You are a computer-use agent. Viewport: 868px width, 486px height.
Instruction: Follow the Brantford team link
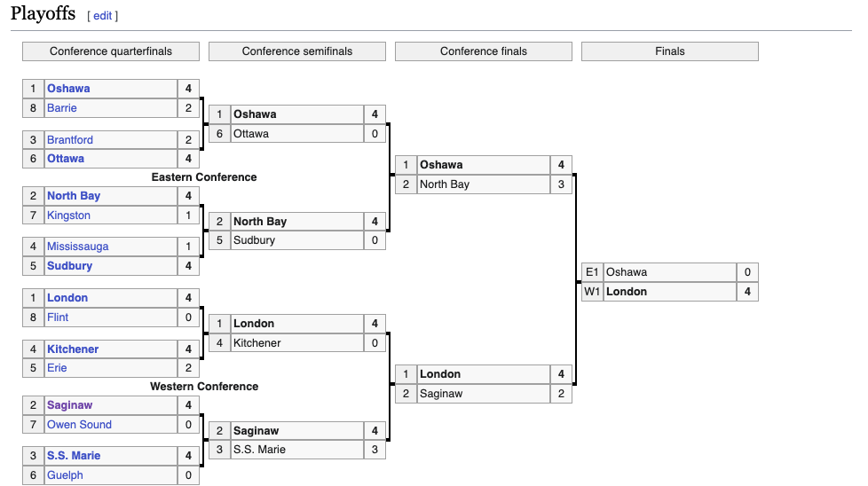(x=70, y=140)
